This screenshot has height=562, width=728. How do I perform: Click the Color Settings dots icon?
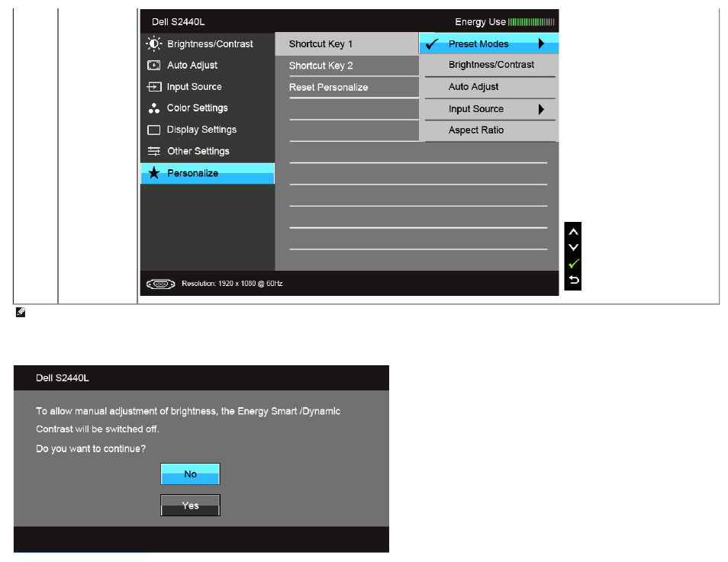coord(153,108)
